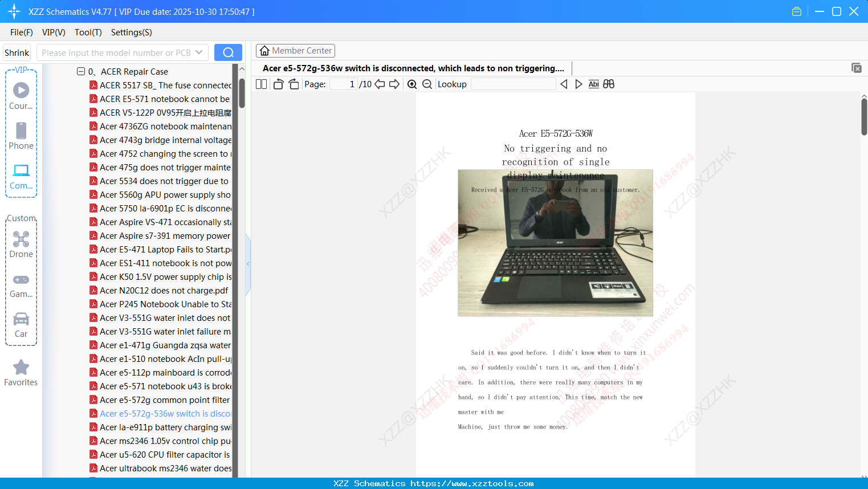The height and width of the screenshot is (489, 868).
Task: Open Acer 5560g APU power supply file
Action: pos(160,195)
